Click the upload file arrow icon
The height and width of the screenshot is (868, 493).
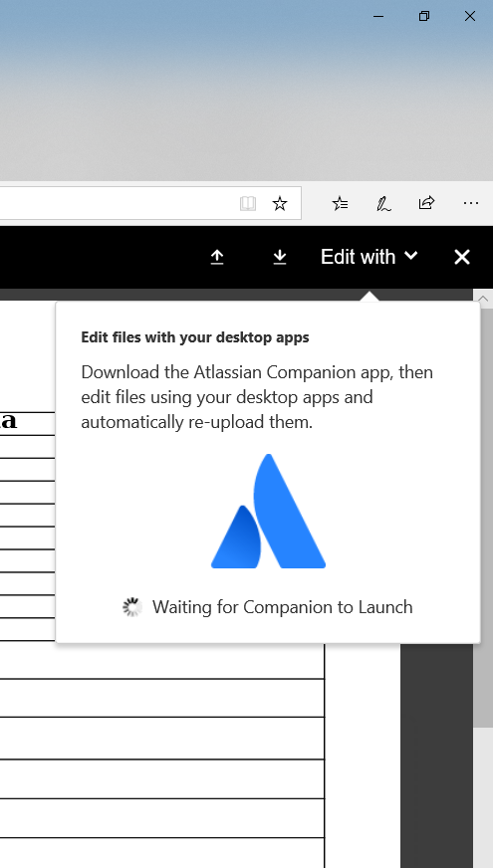tap(217, 257)
